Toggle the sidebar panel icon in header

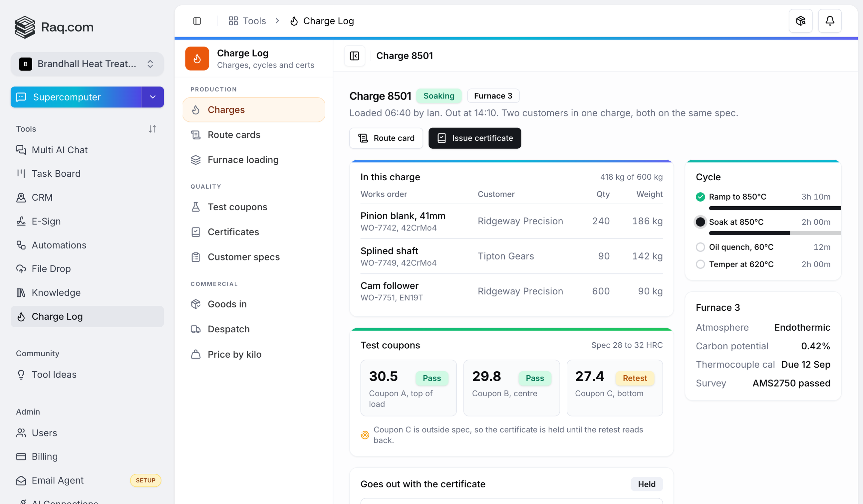[x=197, y=21]
